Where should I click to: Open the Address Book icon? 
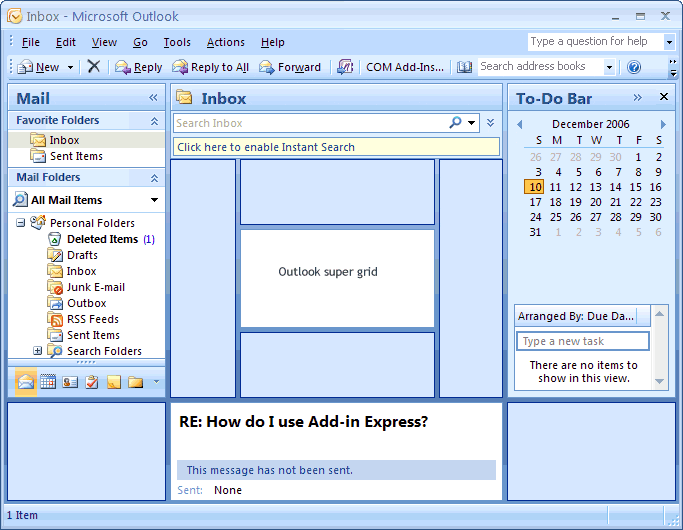pyautogui.click(x=464, y=67)
